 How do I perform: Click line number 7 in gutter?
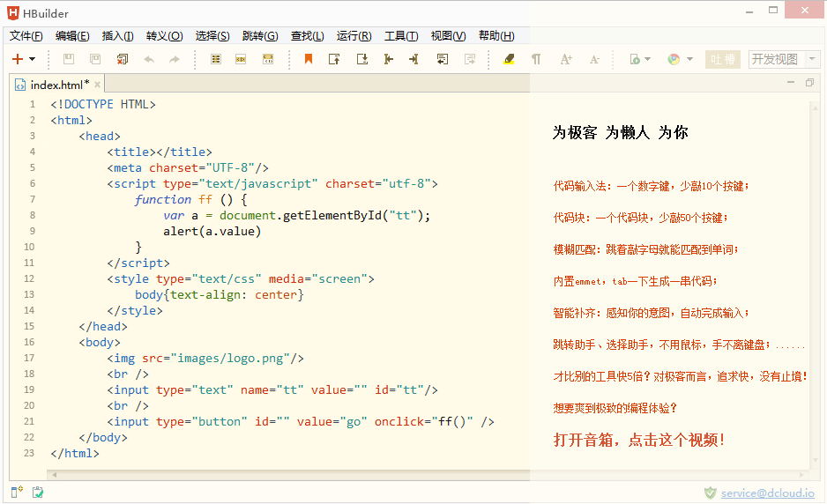[x=32, y=199]
